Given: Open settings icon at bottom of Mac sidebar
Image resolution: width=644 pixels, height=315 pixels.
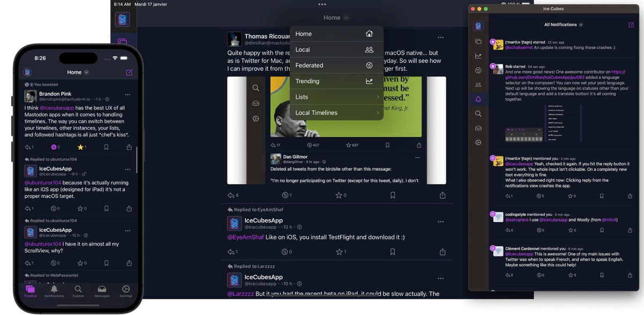Looking at the screenshot, I should (478, 143).
